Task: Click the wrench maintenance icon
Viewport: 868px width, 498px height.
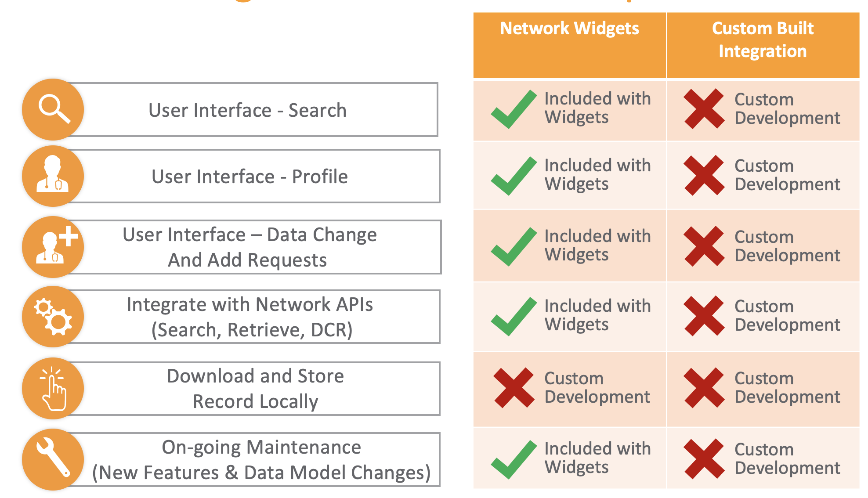Action: coord(53,459)
